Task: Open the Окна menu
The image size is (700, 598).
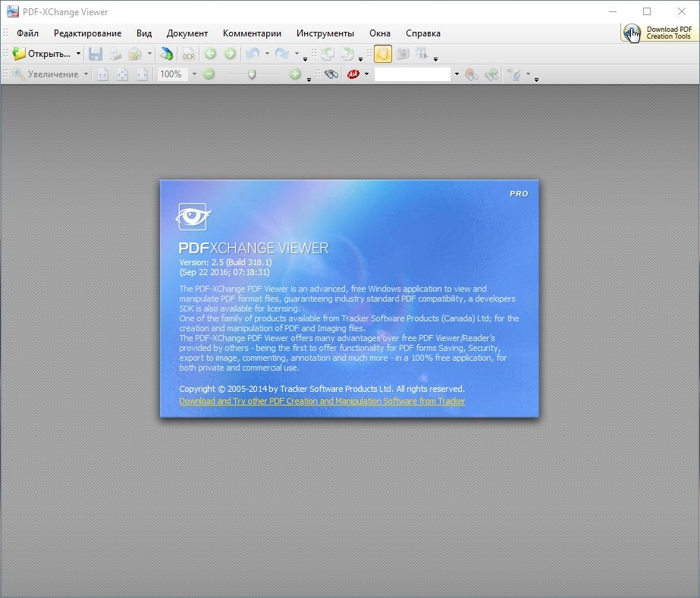Action: [380, 33]
